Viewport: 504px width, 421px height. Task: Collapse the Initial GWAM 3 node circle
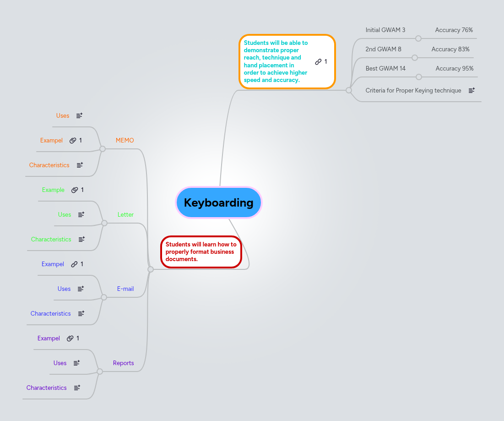pyautogui.click(x=418, y=38)
